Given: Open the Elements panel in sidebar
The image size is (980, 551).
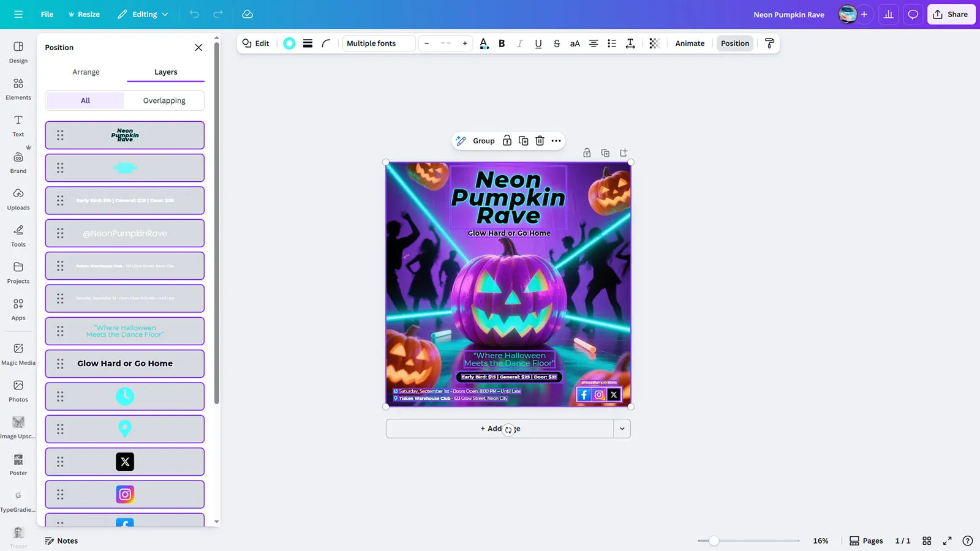Looking at the screenshot, I should [18, 89].
